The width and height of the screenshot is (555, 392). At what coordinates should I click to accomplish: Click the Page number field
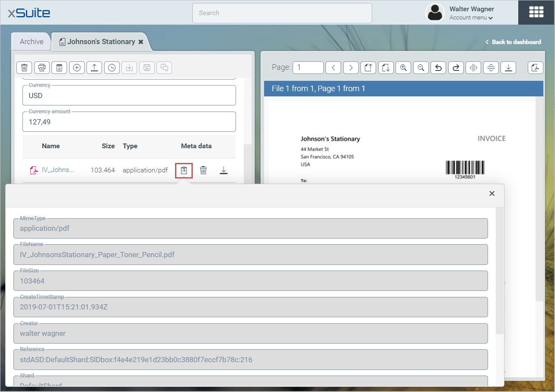[x=308, y=67]
